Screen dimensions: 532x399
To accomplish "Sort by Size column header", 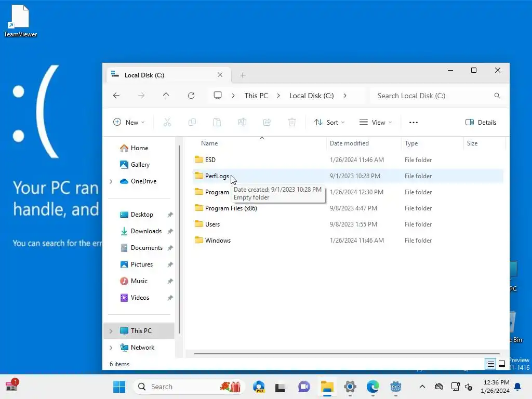I will click(x=472, y=143).
